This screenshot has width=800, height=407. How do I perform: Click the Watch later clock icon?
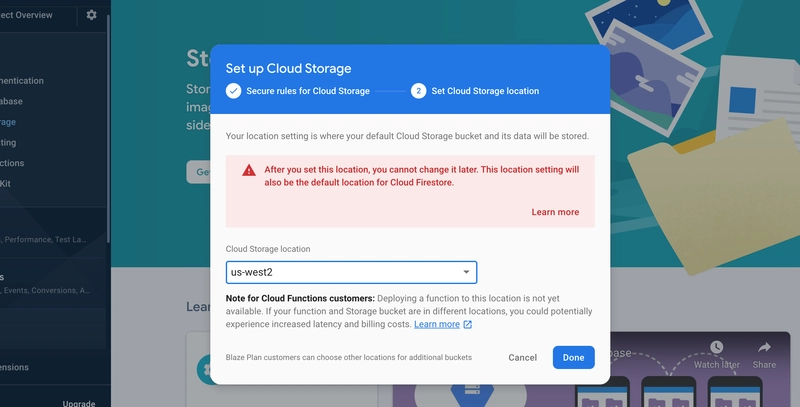(716, 347)
